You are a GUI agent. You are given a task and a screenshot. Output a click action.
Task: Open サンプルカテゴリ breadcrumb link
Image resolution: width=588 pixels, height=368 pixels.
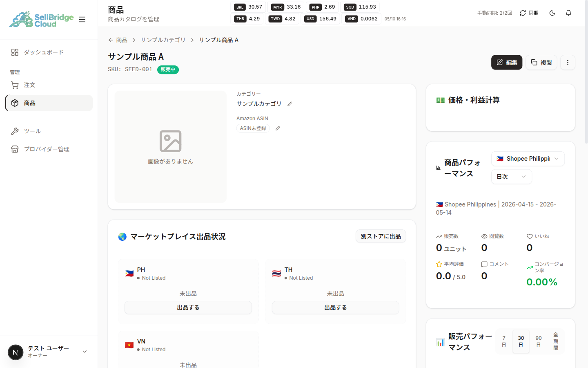tap(163, 40)
